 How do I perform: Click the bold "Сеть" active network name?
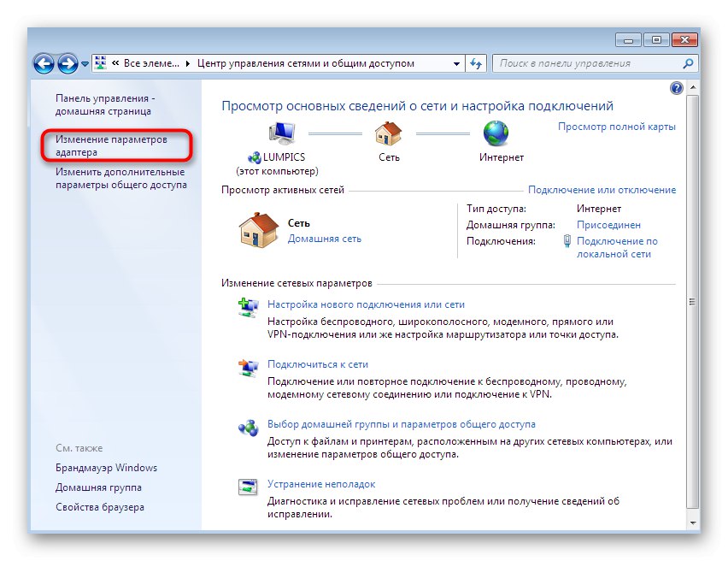[298, 223]
